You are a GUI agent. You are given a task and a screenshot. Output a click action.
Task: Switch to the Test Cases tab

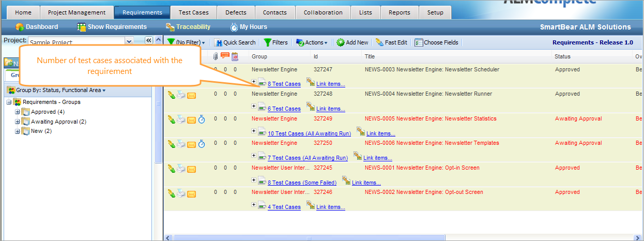pyautogui.click(x=193, y=12)
